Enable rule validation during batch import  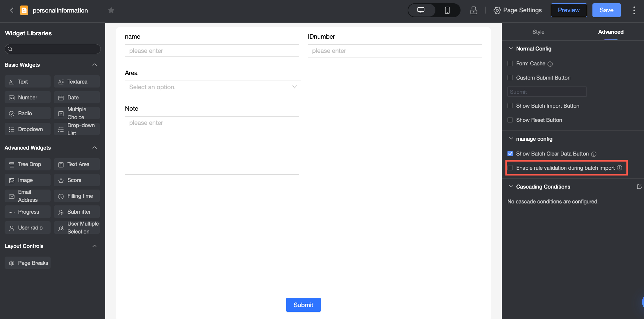tap(510, 168)
